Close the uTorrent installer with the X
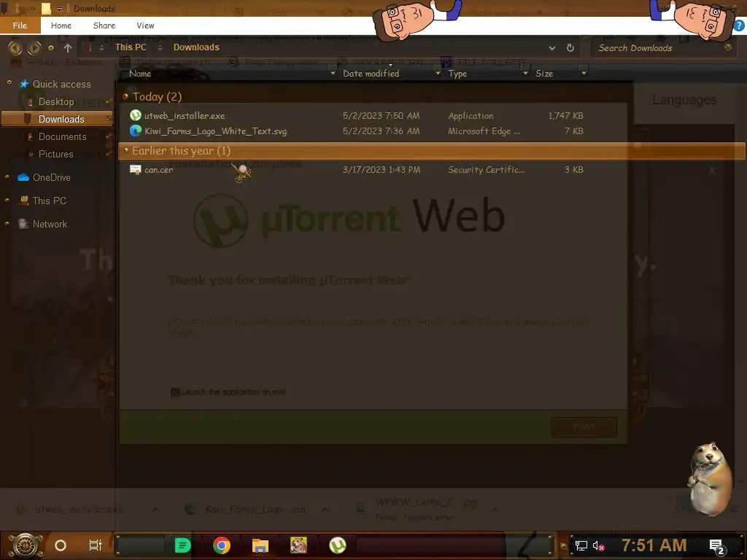This screenshot has height=560, width=747. coord(712,171)
